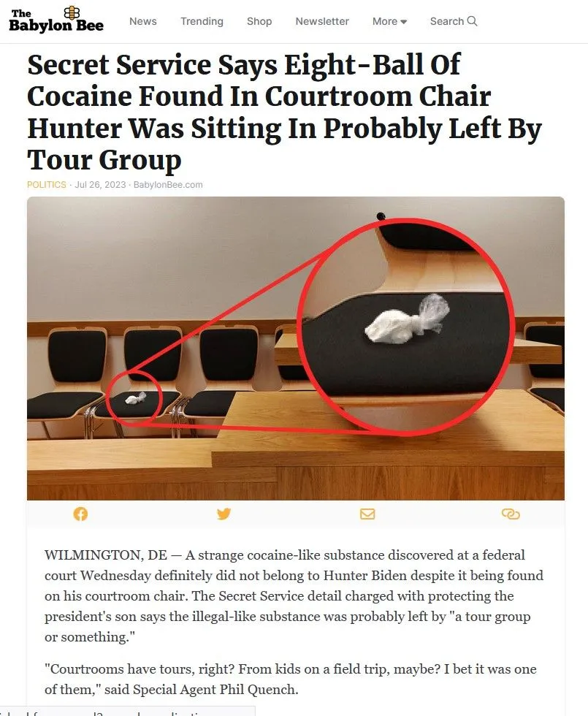Image resolution: width=588 pixels, height=716 pixels.
Task: Click the POLITICS category link
Action: [47, 184]
